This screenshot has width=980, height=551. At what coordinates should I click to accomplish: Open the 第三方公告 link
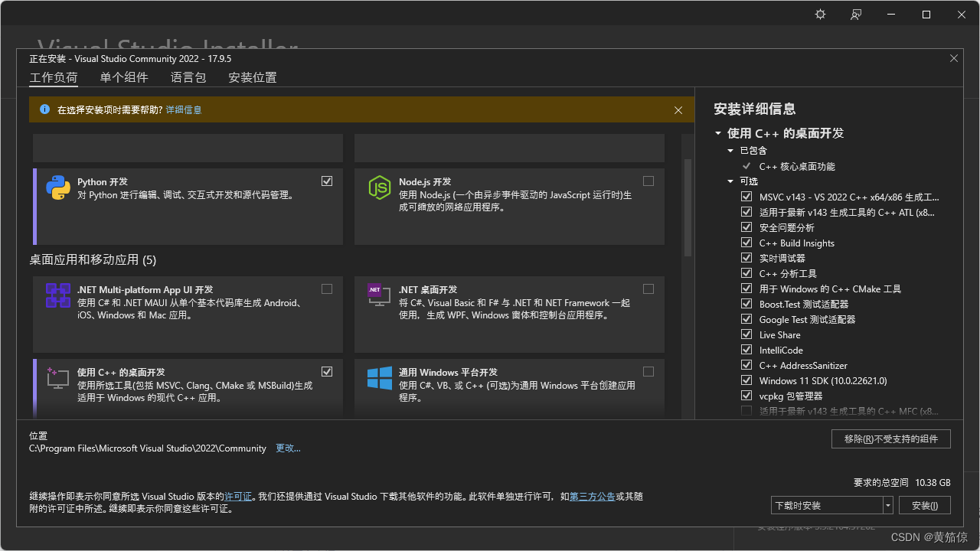coord(592,497)
